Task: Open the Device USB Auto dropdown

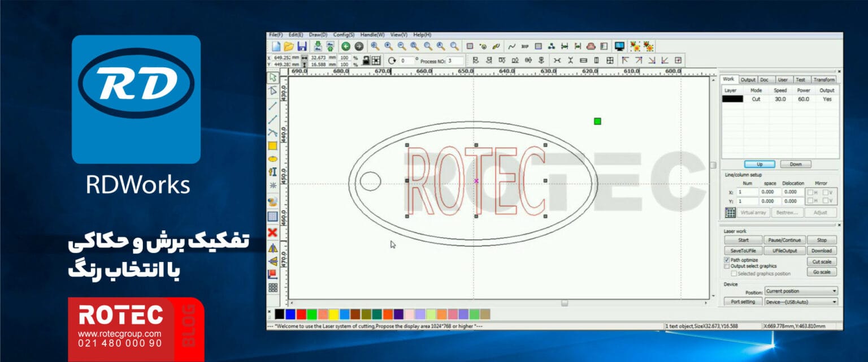Action: [x=801, y=302]
